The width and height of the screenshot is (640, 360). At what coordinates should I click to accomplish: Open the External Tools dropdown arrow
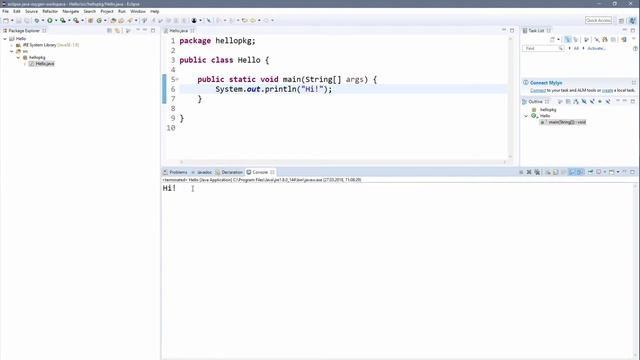click(82, 20)
